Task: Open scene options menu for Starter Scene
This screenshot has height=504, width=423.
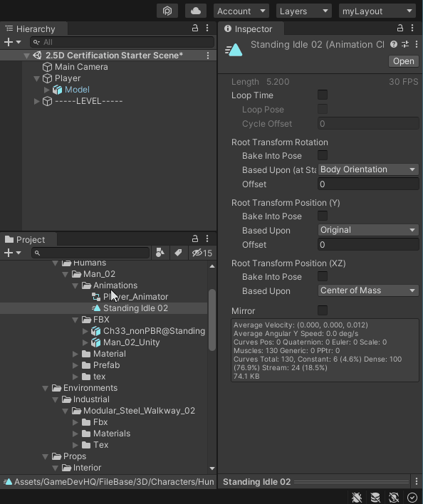Action: pyautogui.click(x=208, y=56)
